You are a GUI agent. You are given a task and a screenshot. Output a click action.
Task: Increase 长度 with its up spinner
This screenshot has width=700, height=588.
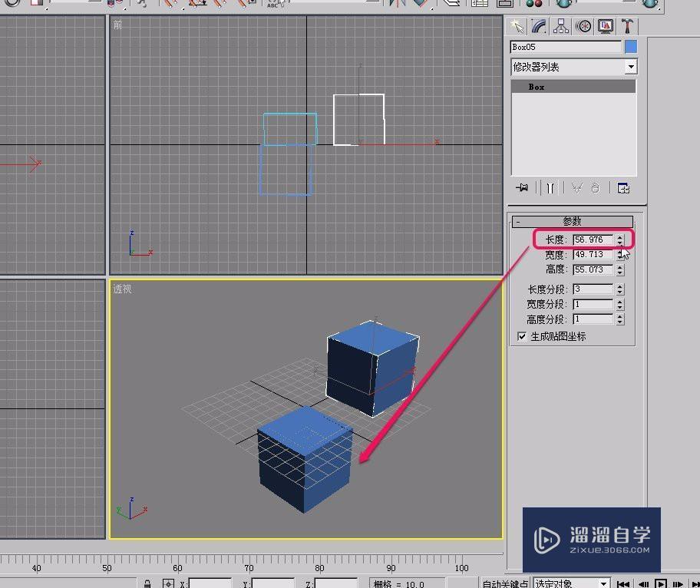click(619, 236)
